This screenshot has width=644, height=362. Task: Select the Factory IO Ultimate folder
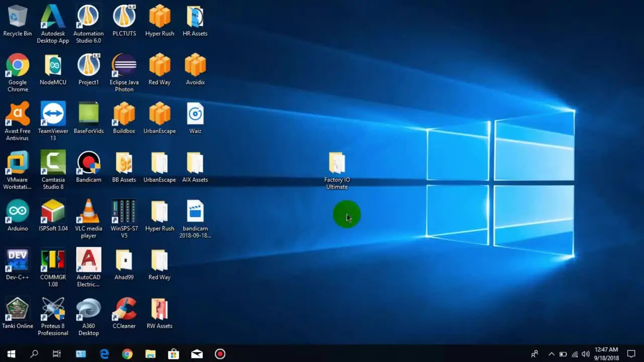tap(337, 171)
